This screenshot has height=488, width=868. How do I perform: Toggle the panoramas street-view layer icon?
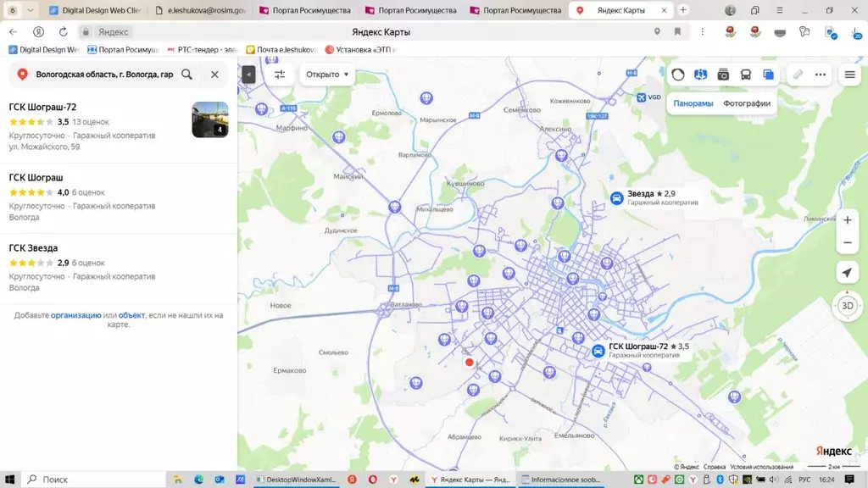701,75
